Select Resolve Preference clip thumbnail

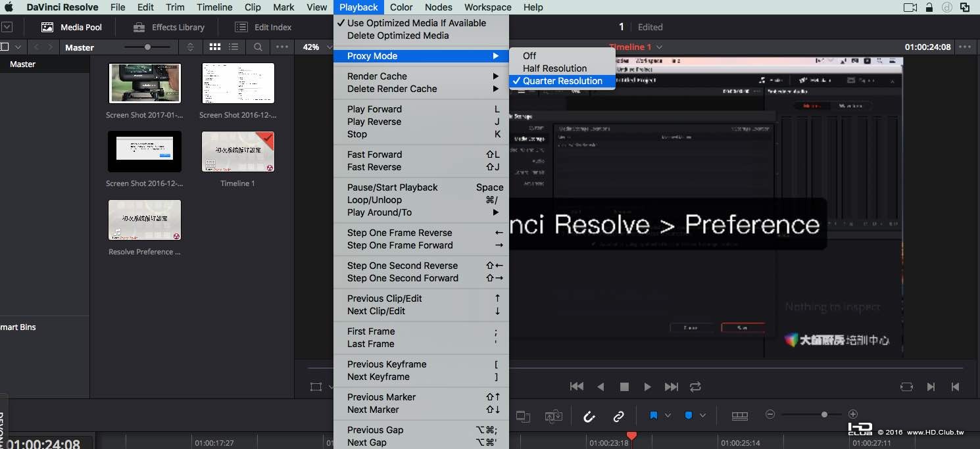[x=145, y=220]
